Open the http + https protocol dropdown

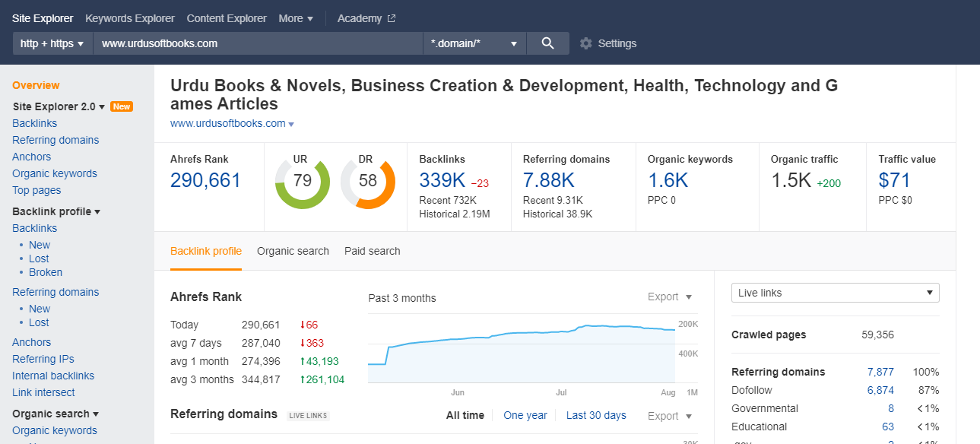[52, 43]
